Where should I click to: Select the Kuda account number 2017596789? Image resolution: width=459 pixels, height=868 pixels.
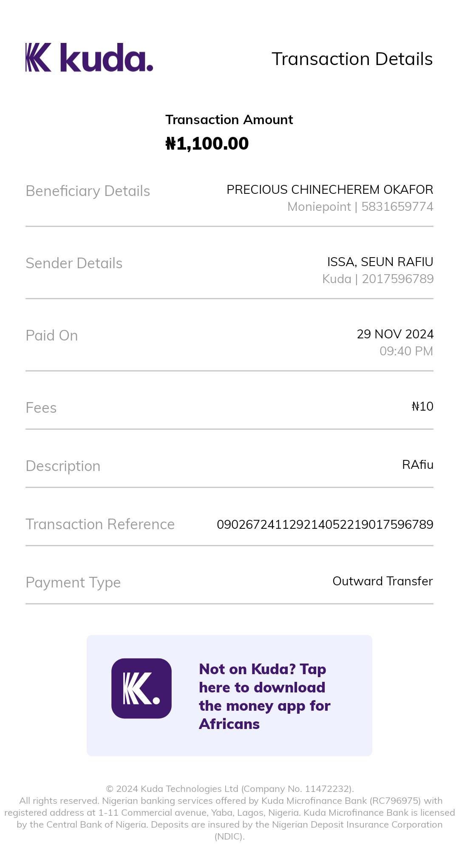397,279
